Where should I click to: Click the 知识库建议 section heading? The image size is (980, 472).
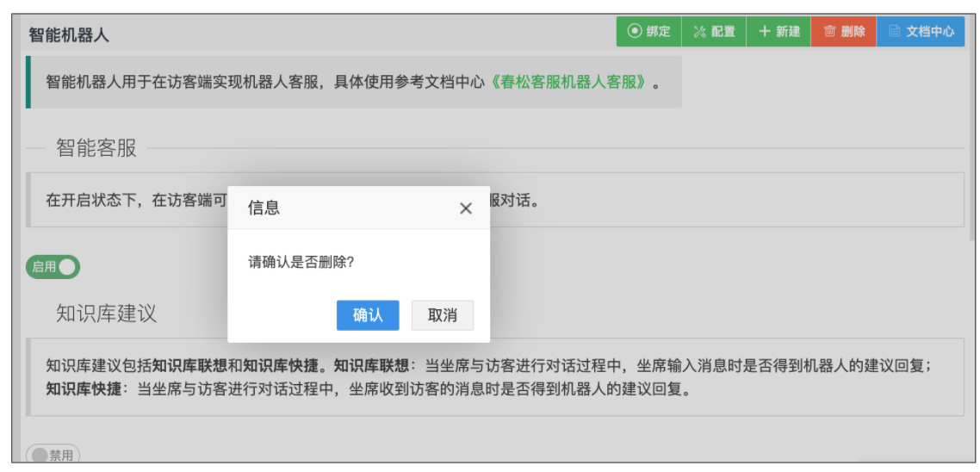106,314
